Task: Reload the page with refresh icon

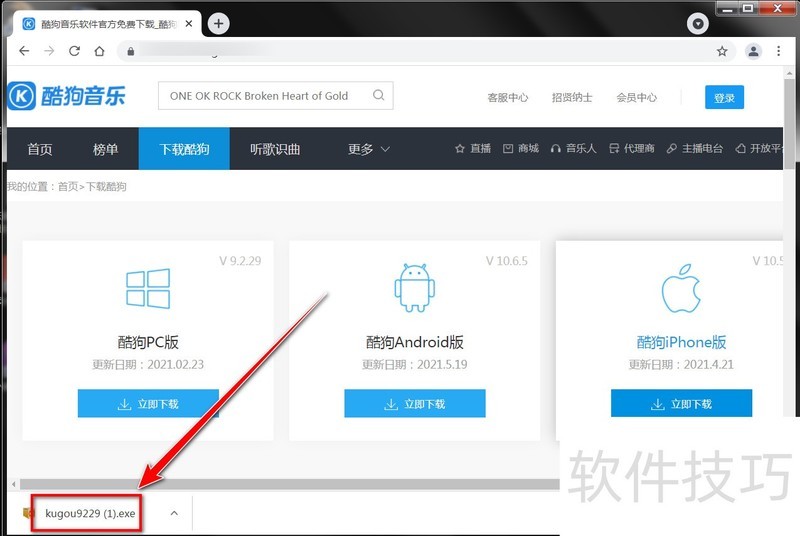Action: tap(74, 50)
